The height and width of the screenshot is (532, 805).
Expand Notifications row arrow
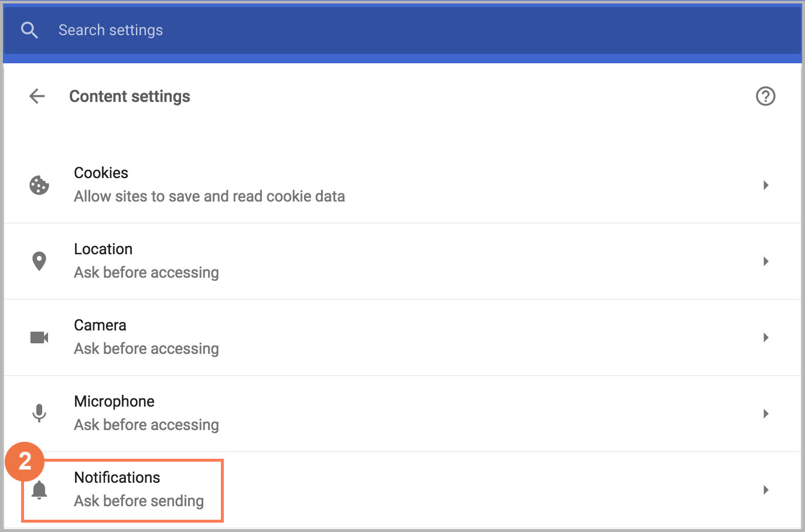(766, 490)
